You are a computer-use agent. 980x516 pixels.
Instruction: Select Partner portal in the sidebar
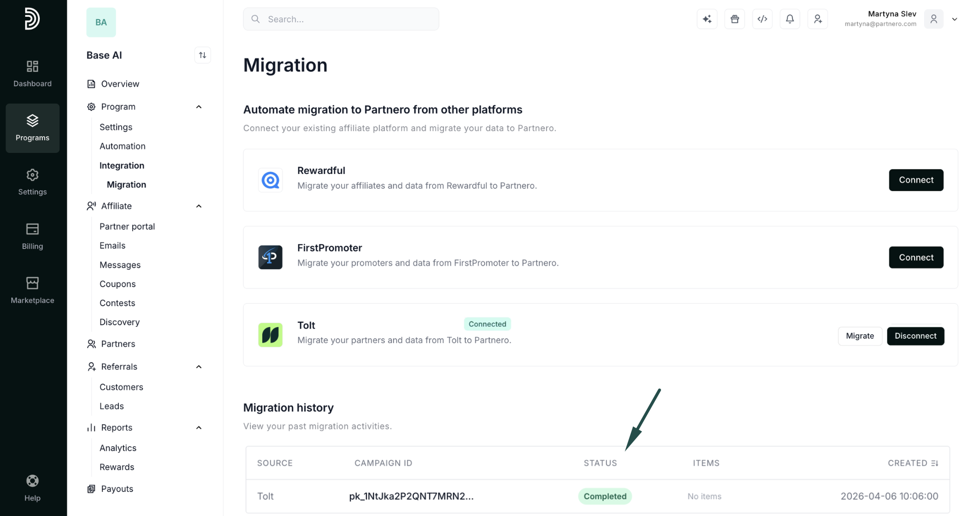coord(127,227)
